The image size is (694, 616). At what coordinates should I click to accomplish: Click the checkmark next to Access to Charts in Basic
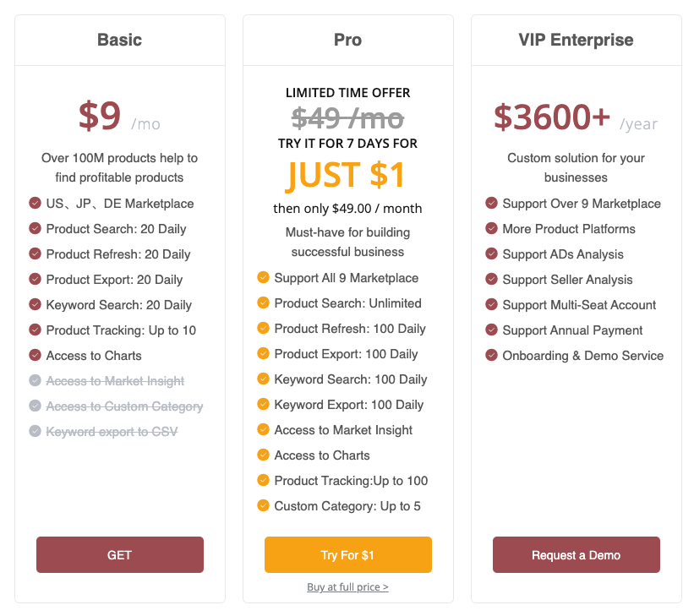pos(35,356)
